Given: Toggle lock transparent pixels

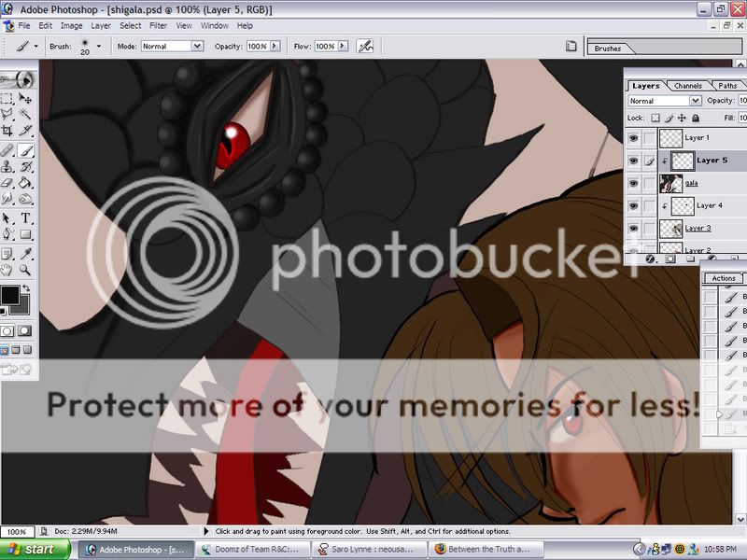Looking at the screenshot, I should pyautogui.click(x=655, y=118).
